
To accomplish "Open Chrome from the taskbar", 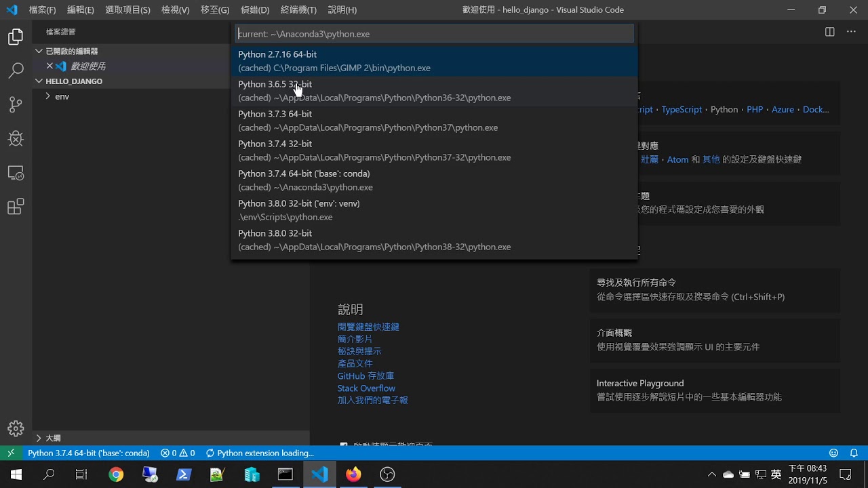I will click(116, 474).
